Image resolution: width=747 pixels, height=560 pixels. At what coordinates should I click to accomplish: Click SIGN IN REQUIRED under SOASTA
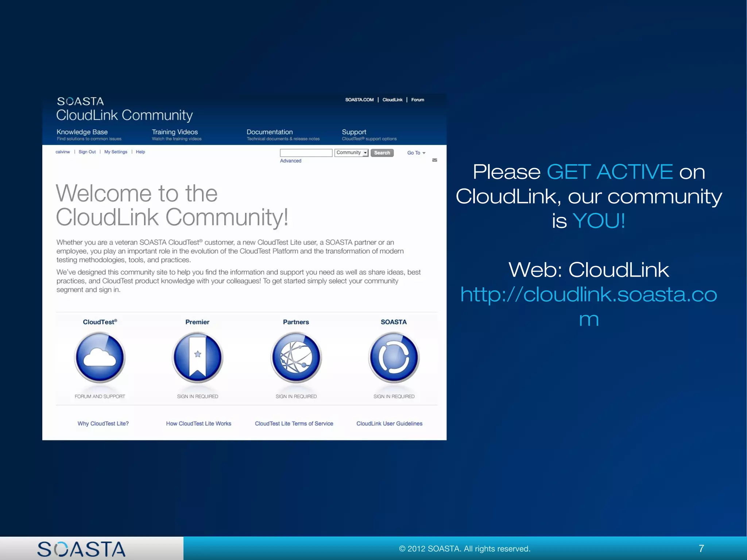point(394,396)
